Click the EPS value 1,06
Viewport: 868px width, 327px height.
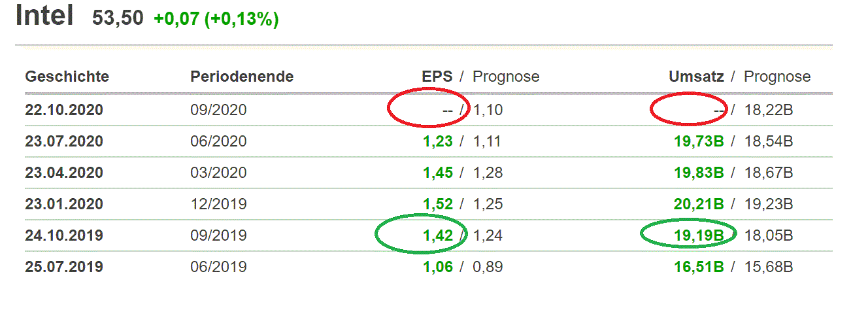pyautogui.click(x=437, y=267)
